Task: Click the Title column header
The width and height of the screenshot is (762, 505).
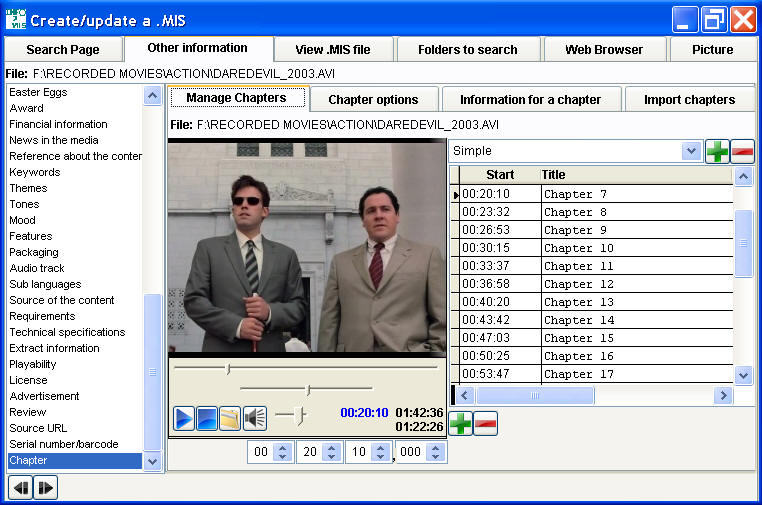Action: (x=637, y=175)
